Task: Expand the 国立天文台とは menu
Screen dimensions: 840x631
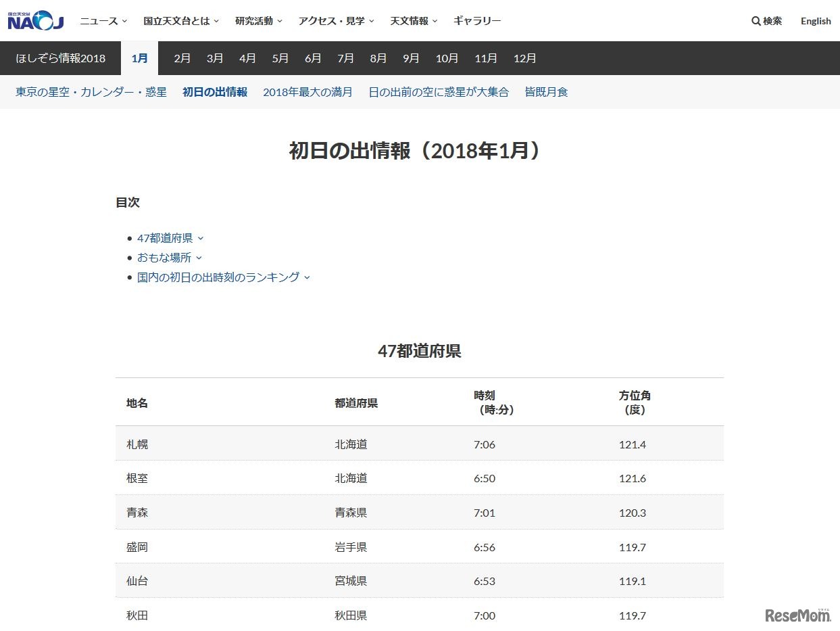Action: point(177,21)
